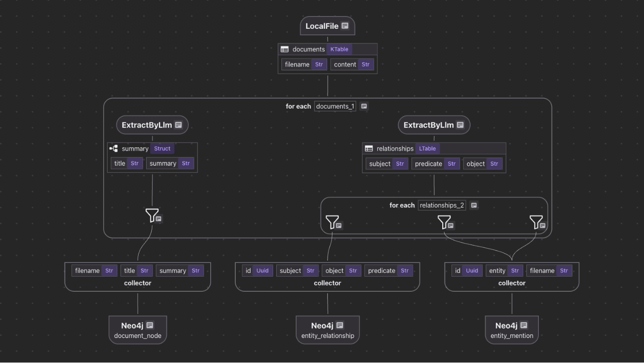Image resolution: width=644 pixels, height=363 pixels.
Task: Click the LTable icon beside relationships
Action: click(x=427, y=148)
